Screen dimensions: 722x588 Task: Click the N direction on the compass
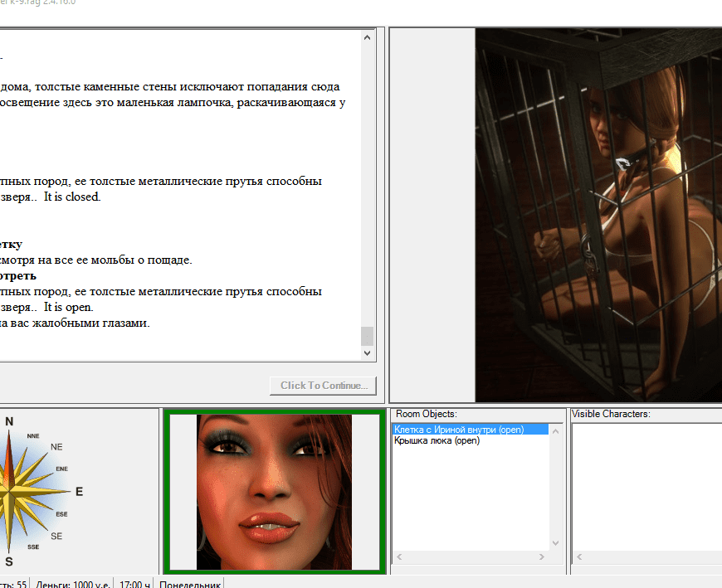pyautogui.click(x=9, y=421)
